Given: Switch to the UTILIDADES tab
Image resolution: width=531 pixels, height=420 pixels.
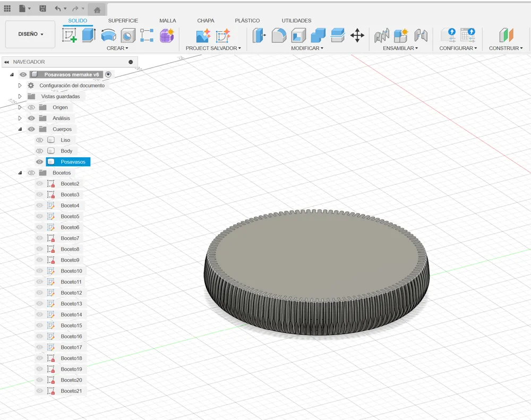Looking at the screenshot, I should (x=296, y=21).
